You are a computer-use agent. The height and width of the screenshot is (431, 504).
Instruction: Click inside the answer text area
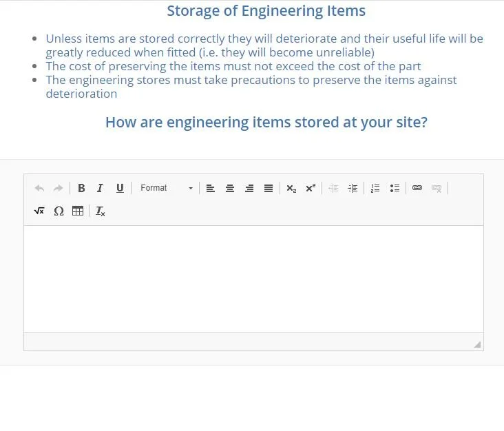253,279
